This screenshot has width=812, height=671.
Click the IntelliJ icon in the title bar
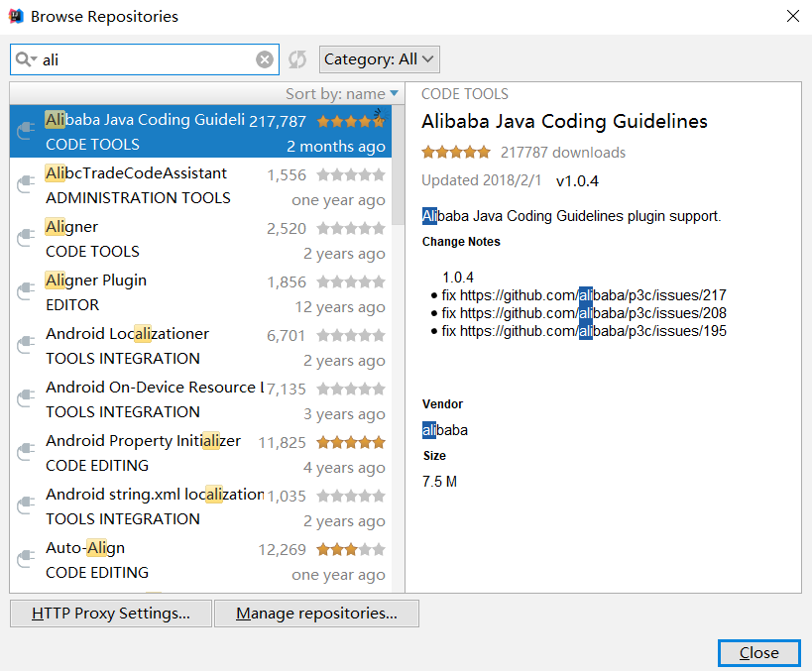click(16, 16)
